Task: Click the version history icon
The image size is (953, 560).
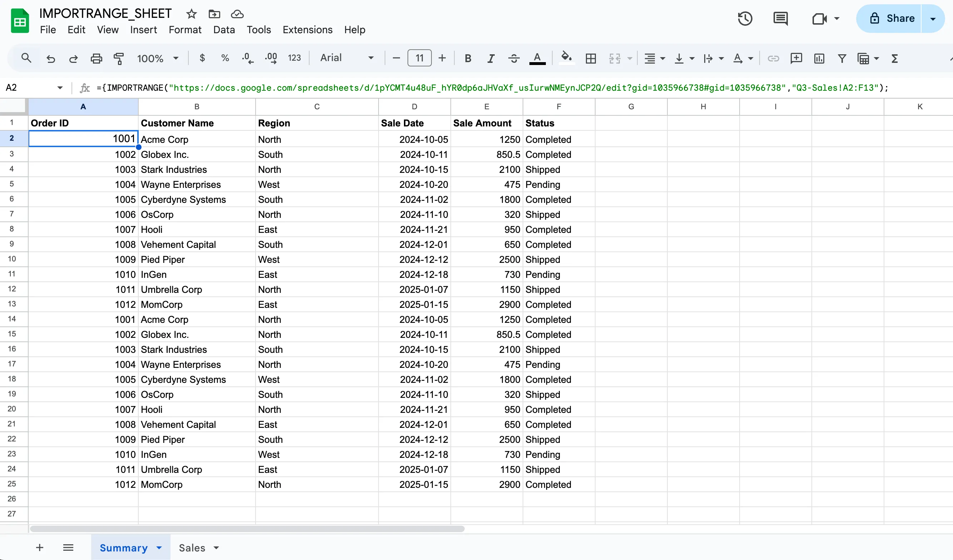Action: 745,18
